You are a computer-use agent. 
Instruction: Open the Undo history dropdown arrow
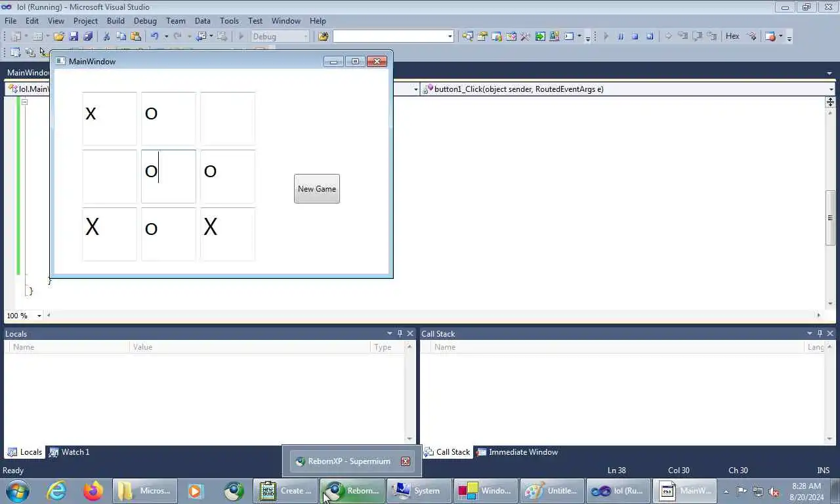coord(166,37)
